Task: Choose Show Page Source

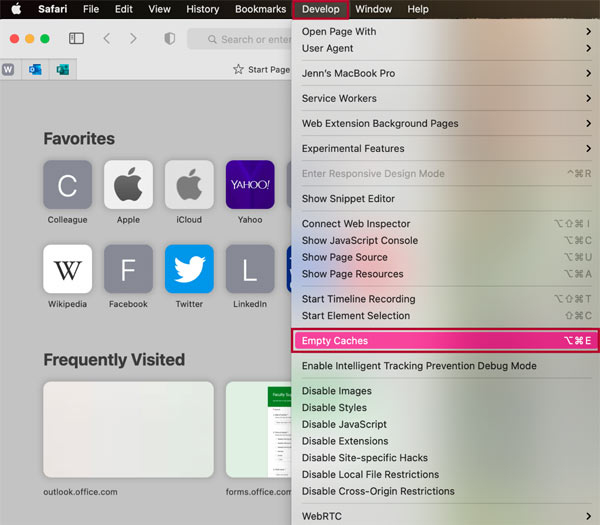Action: click(445, 257)
